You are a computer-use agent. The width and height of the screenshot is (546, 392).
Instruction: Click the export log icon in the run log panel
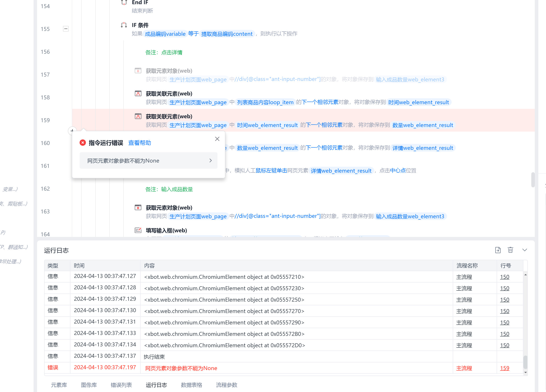click(x=498, y=250)
